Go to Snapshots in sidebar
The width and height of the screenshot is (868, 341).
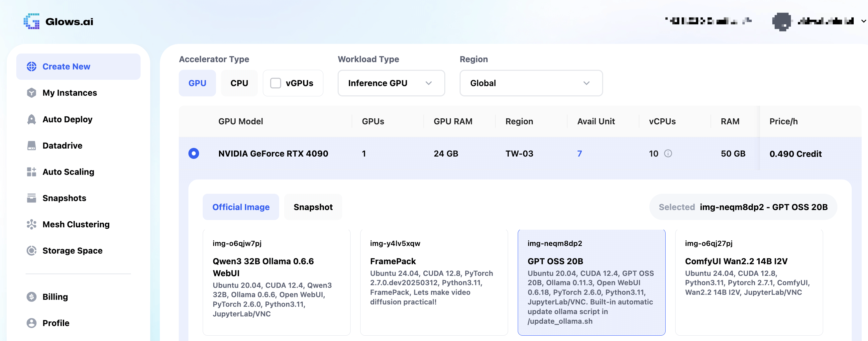point(78,198)
